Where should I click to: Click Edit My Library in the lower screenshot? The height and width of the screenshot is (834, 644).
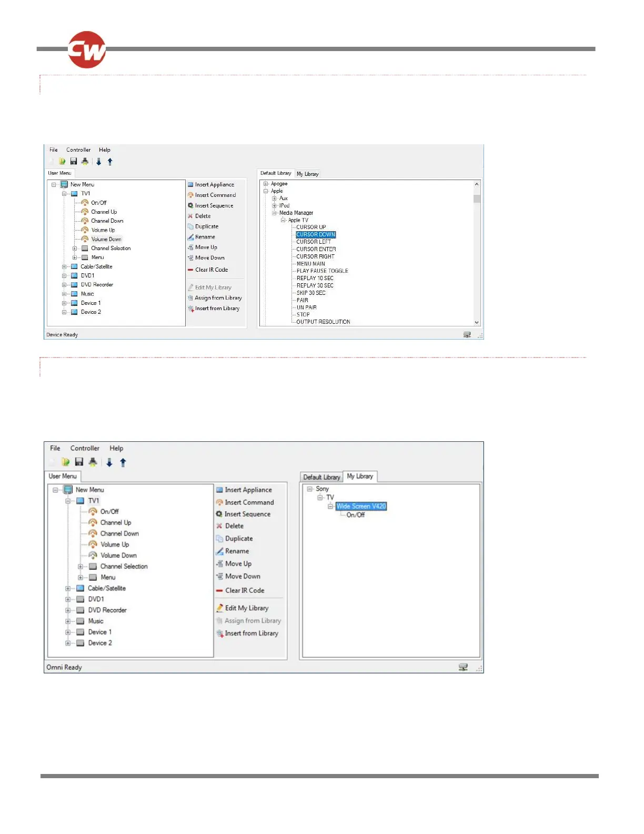coord(243,608)
